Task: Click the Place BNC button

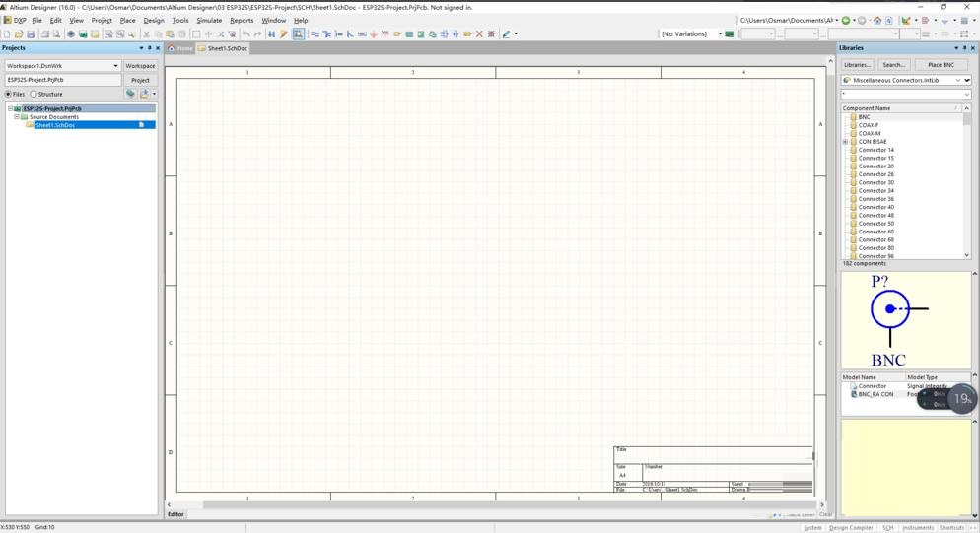Action: pos(941,65)
